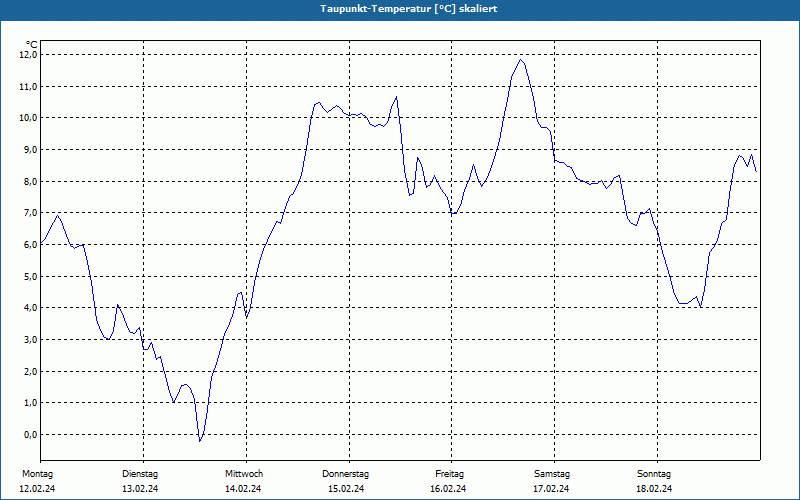Click the 6,0 axis value
Screen dimensions: 800x500
click(30, 244)
